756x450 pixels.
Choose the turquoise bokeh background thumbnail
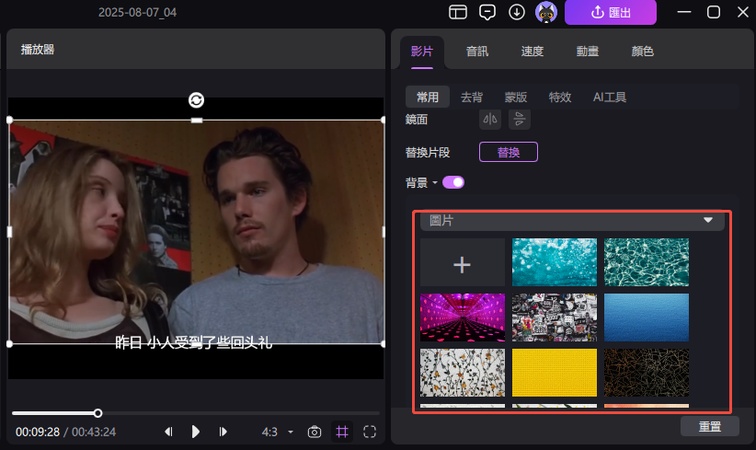click(554, 262)
